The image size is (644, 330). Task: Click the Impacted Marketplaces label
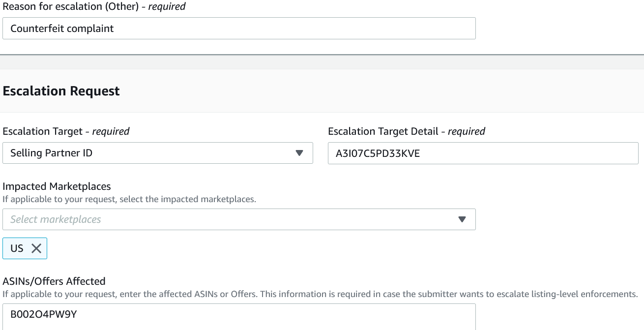pyautogui.click(x=57, y=186)
